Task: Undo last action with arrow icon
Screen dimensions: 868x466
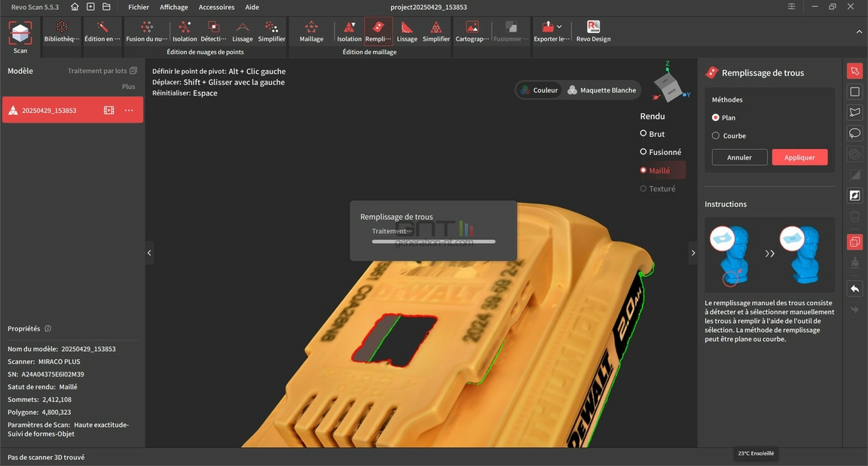Action: click(x=854, y=288)
